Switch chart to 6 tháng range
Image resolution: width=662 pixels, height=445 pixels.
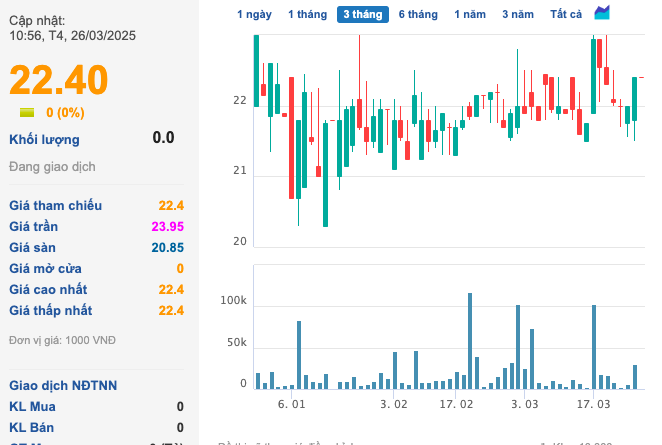click(x=418, y=14)
